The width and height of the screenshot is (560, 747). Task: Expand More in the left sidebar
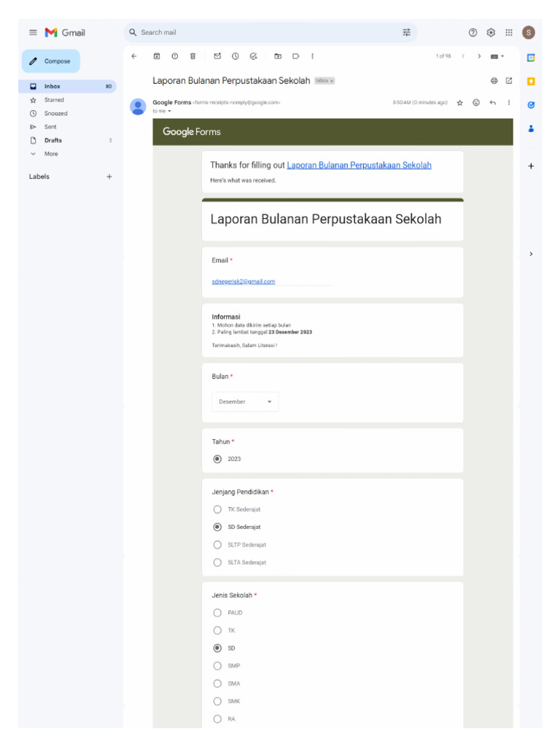pyautogui.click(x=50, y=154)
